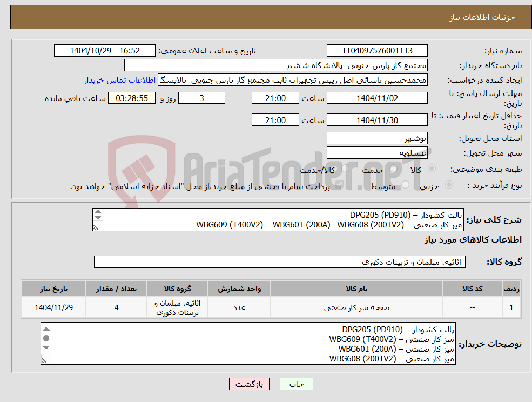Click the scrollbar thumb in توضیحات خریدار box

(x=46, y=338)
